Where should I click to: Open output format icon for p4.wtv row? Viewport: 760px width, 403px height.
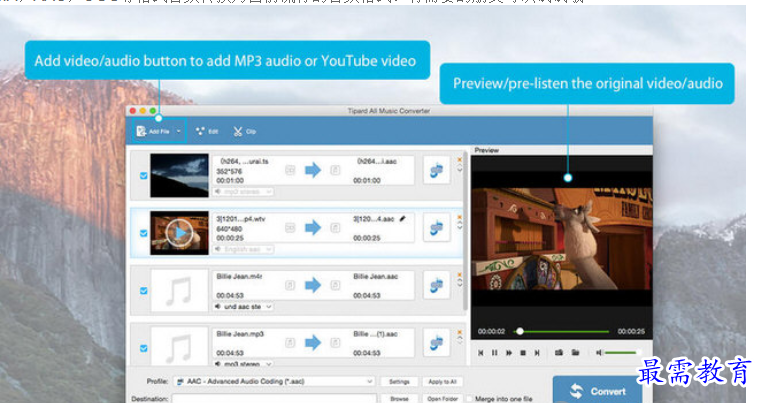click(x=437, y=227)
